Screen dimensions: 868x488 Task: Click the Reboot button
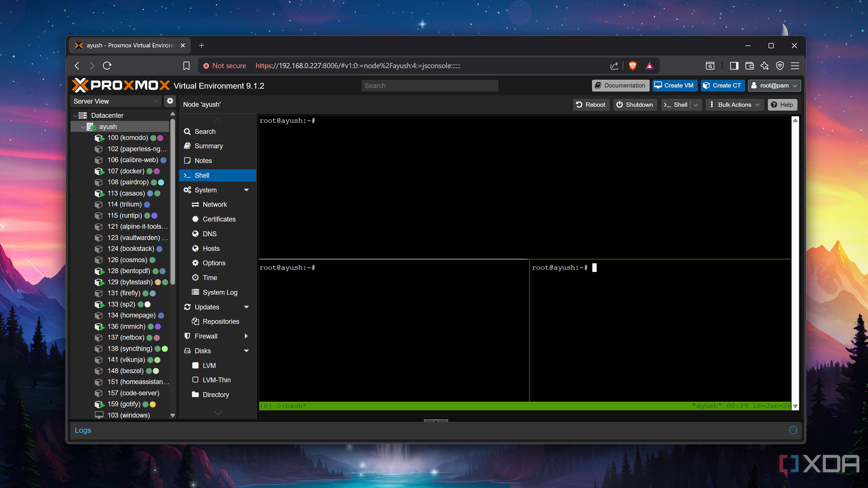(591, 105)
